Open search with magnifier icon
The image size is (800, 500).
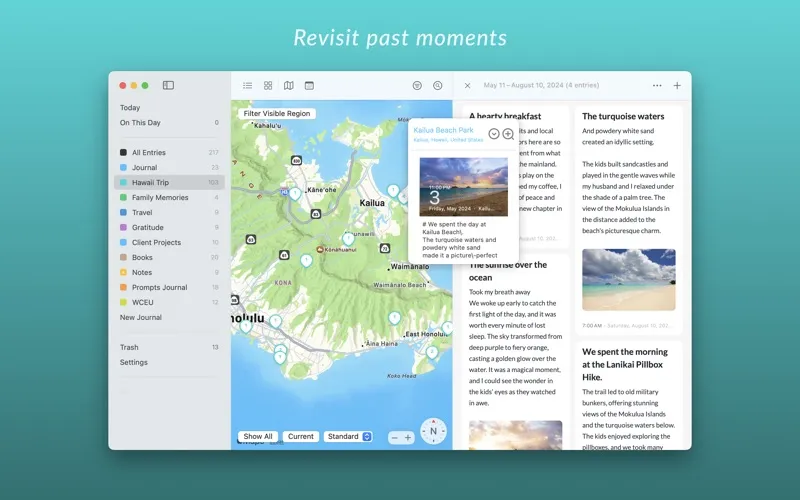click(x=437, y=86)
